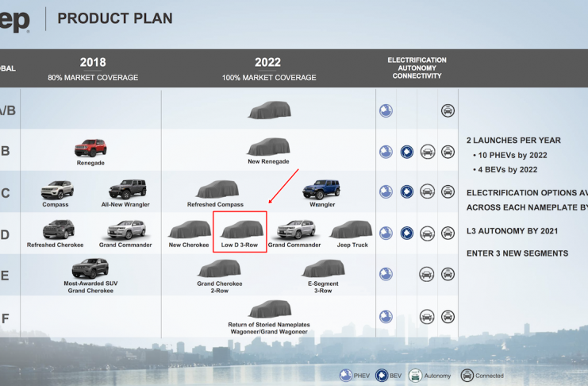Click the PHEV icon in the D segment row

coord(386,233)
